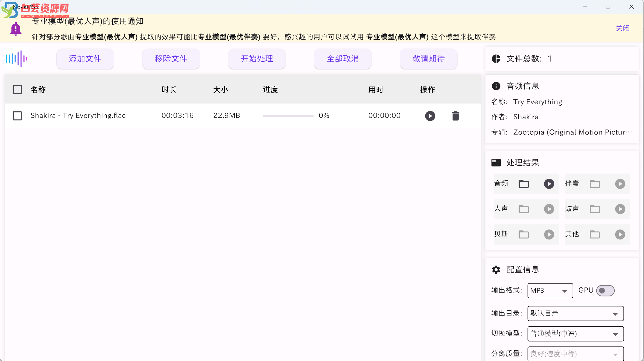This screenshot has height=361, width=644.
Task: Click the 配置信息 gear icon
Action: pos(496,270)
